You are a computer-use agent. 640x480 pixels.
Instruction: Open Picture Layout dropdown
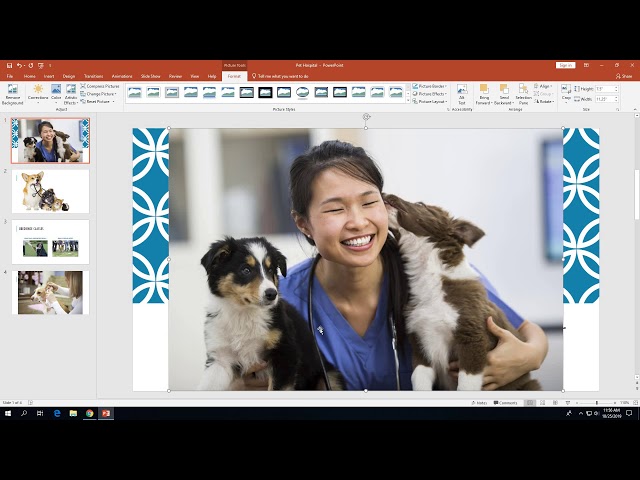point(430,101)
